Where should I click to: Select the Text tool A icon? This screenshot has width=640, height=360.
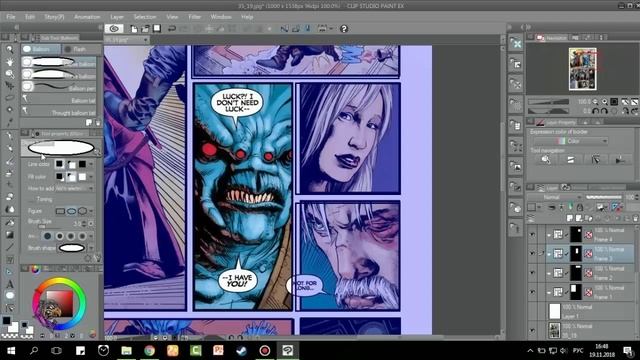tap(10, 284)
